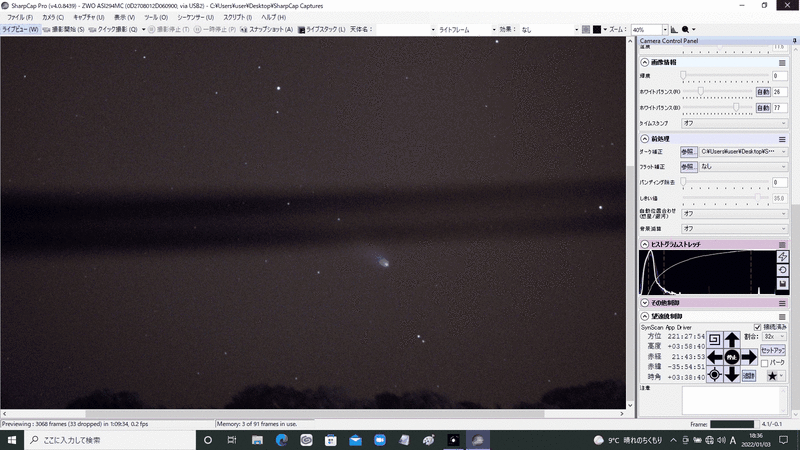
Task: Toggle the 接続済み connected checkbox
Action: (x=757, y=327)
